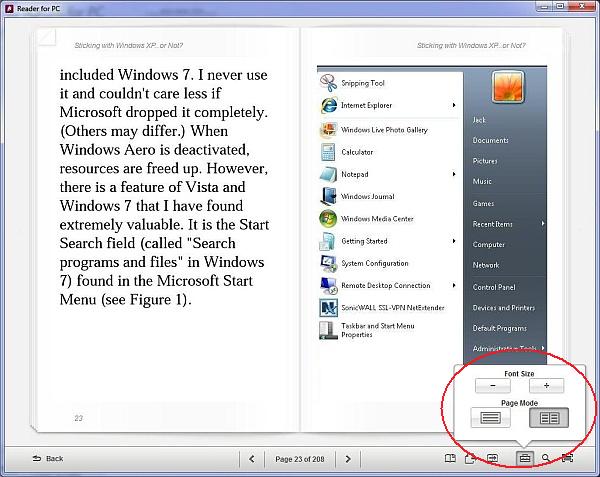
Task: Click Music in the figure's right pane
Action: (482, 181)
